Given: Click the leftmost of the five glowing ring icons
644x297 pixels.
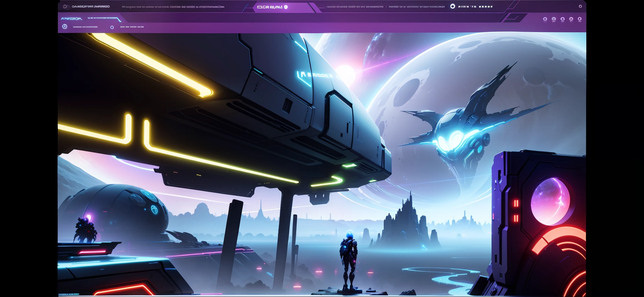Looking at the screenshot, I should (x=545, y=19).
